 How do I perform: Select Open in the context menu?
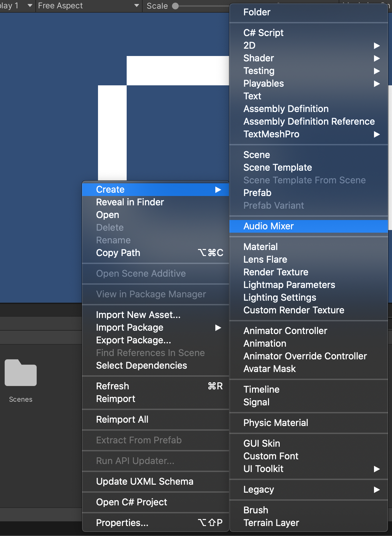point(155,215)
